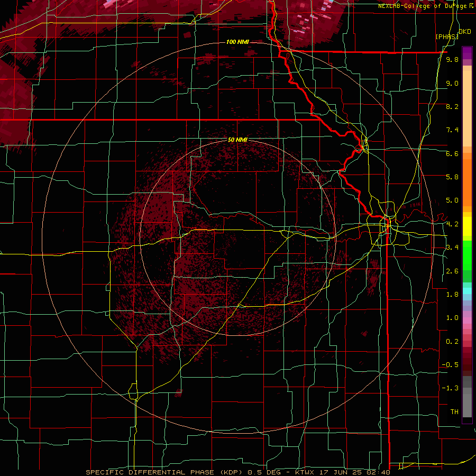This screenshot has width=476, height=476.
Task: Click the 9.8 value on the color scale
Action: click(452, 59)
